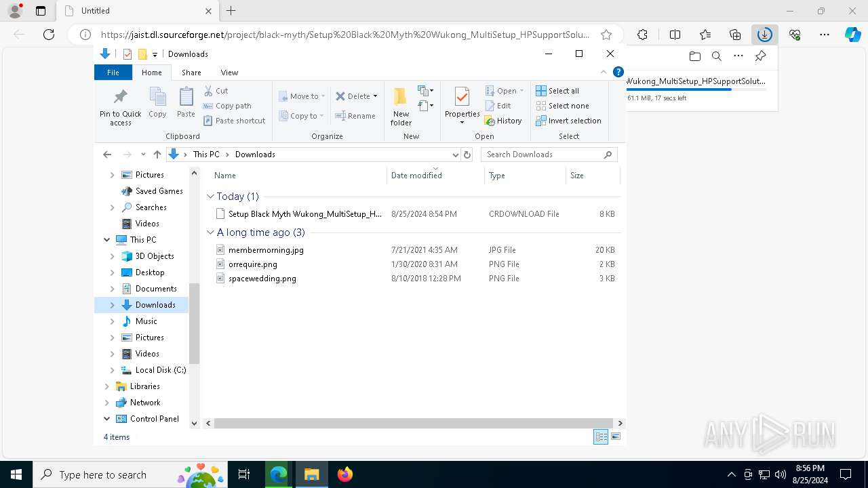The image size is (868, 488).
Task: Go up one folder level
Action: (157, 155)
